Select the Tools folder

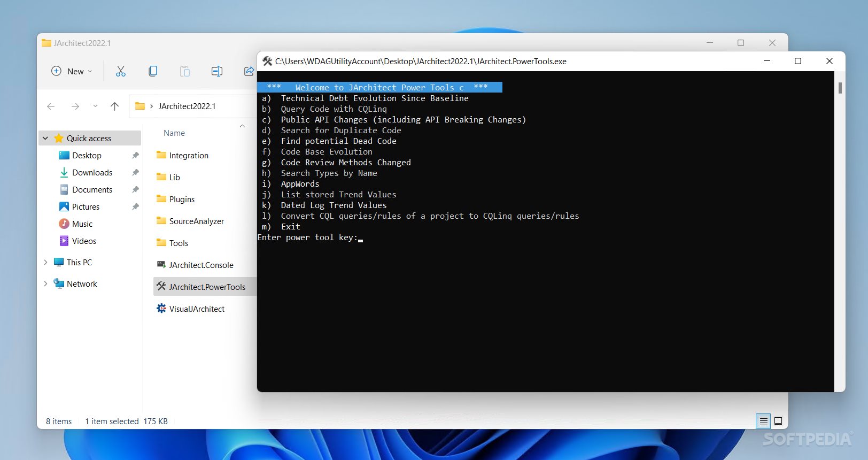point(179,243)
